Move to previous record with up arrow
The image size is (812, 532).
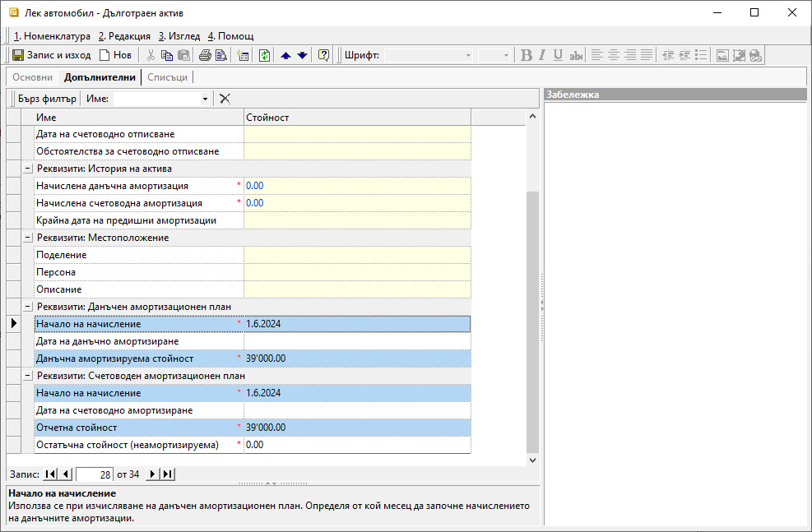pyautogui.click(x=285, y=55)
